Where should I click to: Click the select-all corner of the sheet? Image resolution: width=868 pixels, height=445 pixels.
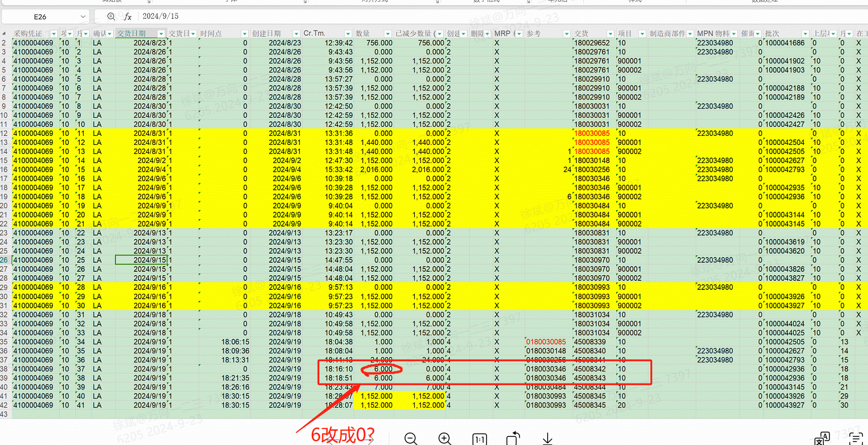5,33
